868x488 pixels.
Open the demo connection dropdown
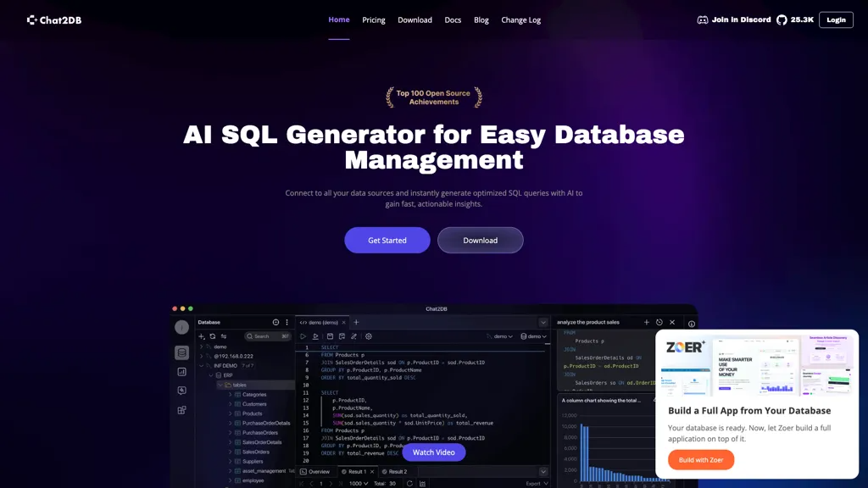point(499,336)
